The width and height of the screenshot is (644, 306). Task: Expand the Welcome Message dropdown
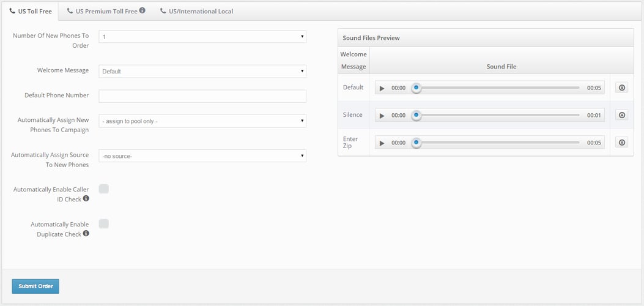click(202, 72)
